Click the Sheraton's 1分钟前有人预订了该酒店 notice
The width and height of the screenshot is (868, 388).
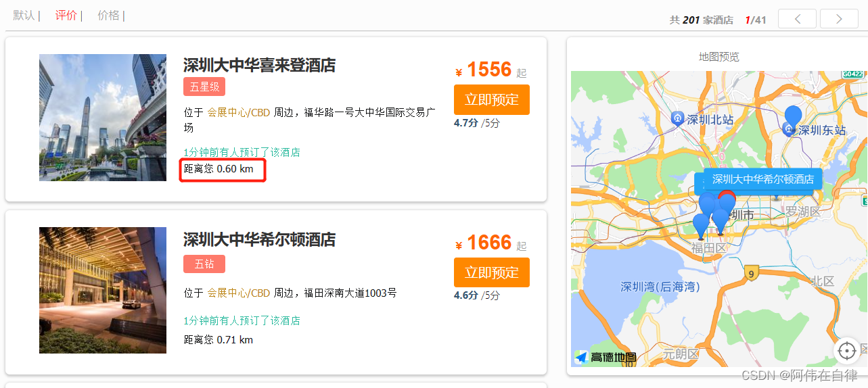coord(242,153)
